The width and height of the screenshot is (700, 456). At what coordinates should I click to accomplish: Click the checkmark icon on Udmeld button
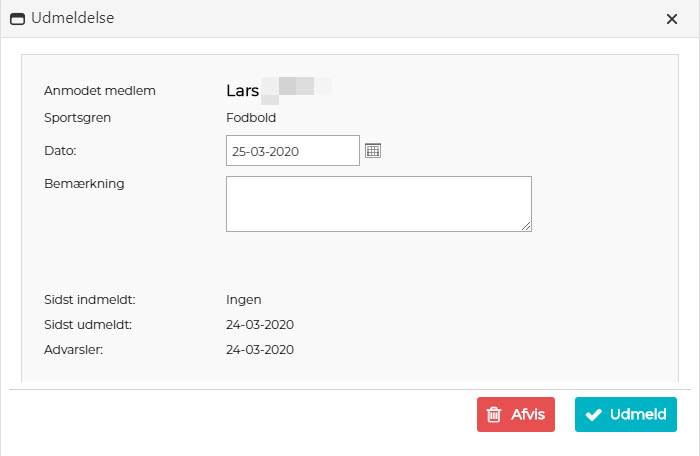(593, 415)
